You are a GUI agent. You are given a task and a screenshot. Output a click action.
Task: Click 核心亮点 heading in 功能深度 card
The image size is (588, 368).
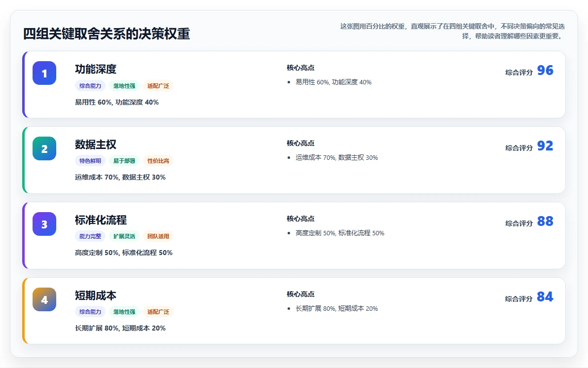(x=300, y=68)
